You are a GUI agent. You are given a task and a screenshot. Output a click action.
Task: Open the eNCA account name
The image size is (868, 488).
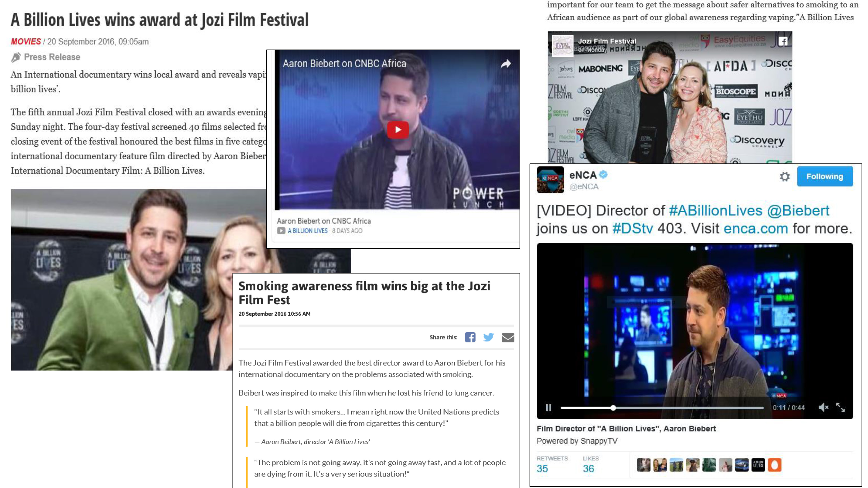[583, 175]
